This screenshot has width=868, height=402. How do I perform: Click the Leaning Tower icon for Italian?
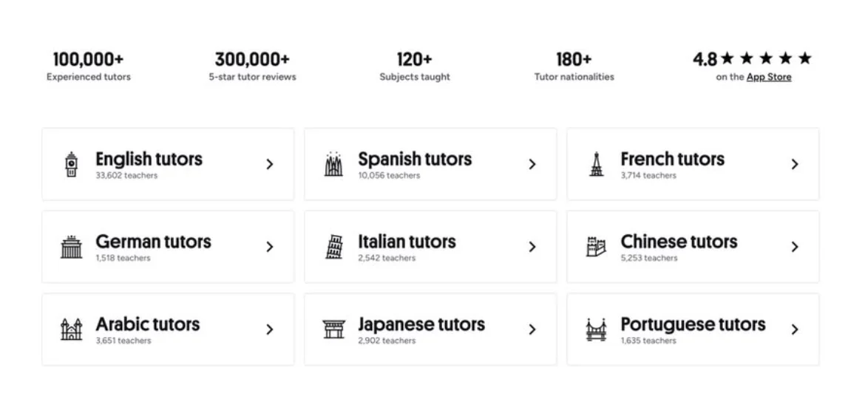(x=333, y=247)
